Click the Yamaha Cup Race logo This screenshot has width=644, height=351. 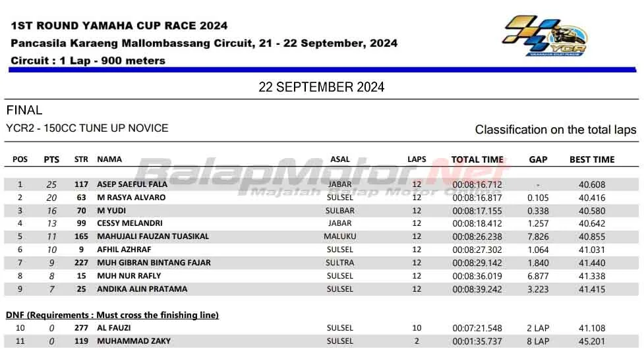[x=546, y=36]
